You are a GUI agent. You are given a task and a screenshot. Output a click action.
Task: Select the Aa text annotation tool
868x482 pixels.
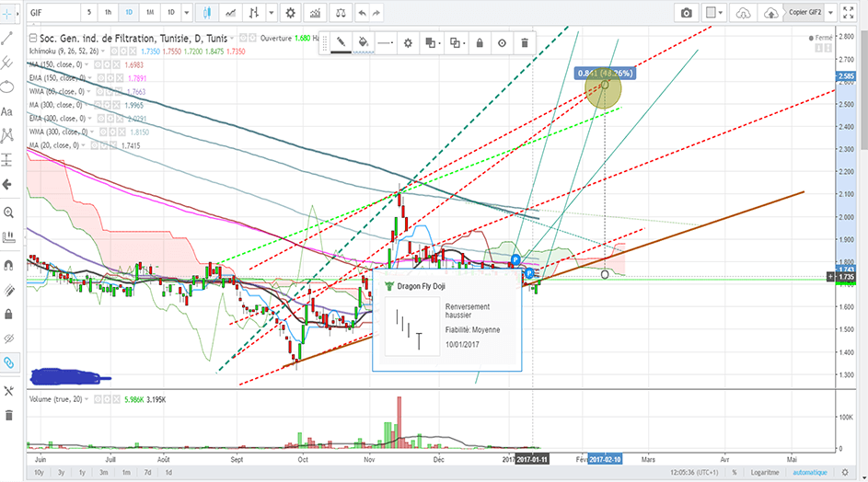pos(7,112)
